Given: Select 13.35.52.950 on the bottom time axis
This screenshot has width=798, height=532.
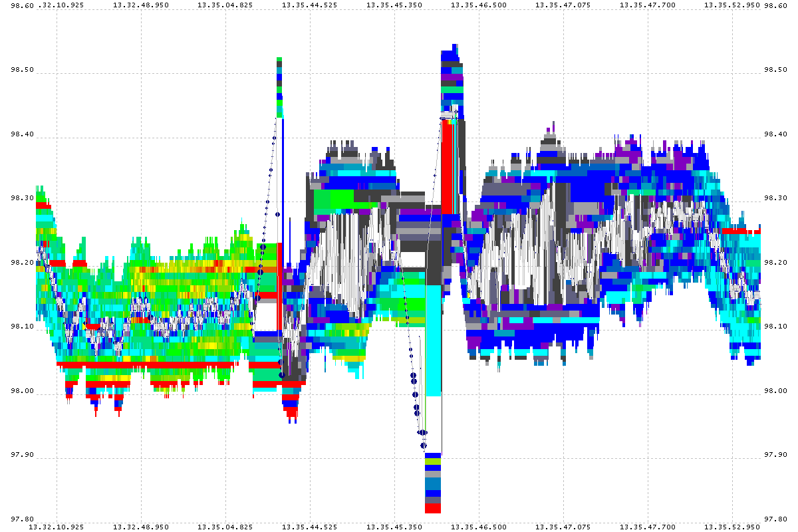Looking at the screenshot, I should (732, 527).
